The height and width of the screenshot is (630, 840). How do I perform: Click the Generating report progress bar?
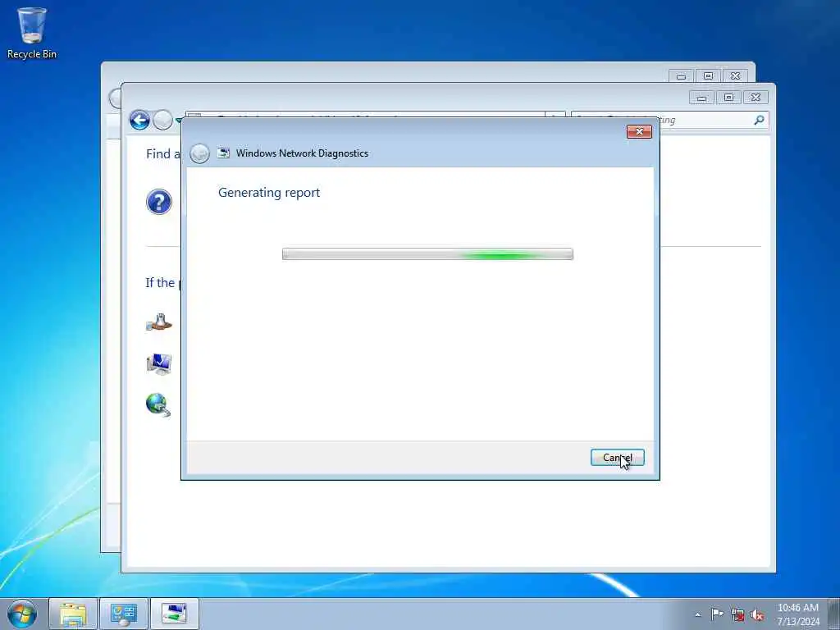coord(427,254)
